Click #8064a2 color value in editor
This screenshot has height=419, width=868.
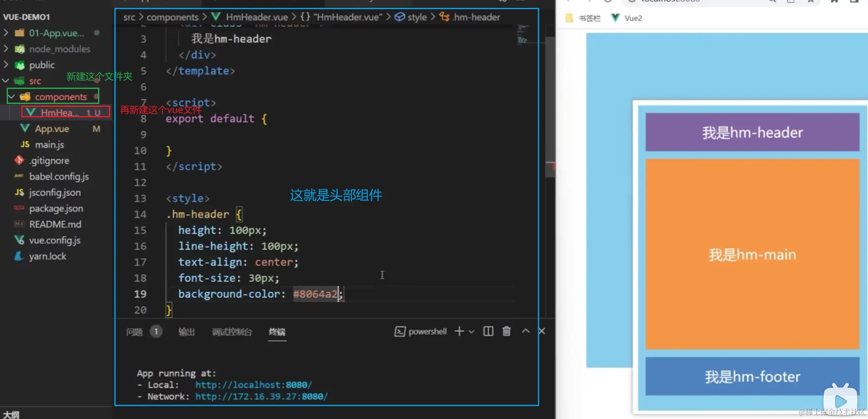pyautogui.click(x=315, y=294)
